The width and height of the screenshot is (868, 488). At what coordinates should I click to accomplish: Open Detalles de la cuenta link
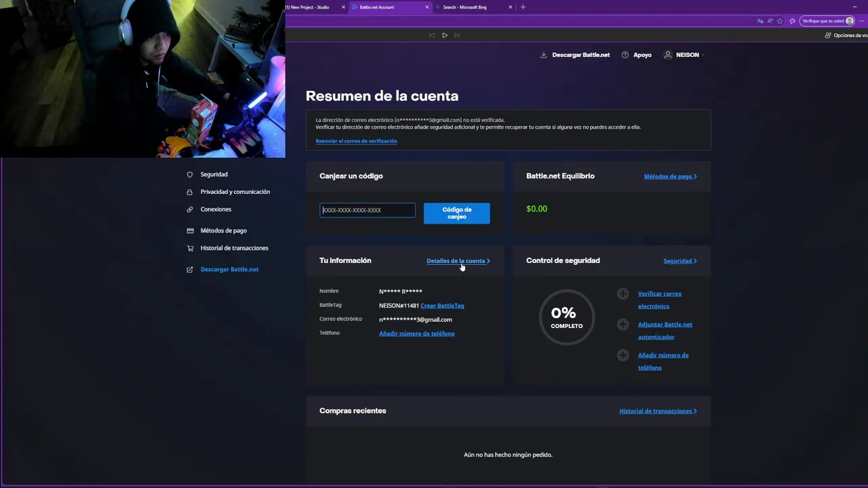pos(458,261)
